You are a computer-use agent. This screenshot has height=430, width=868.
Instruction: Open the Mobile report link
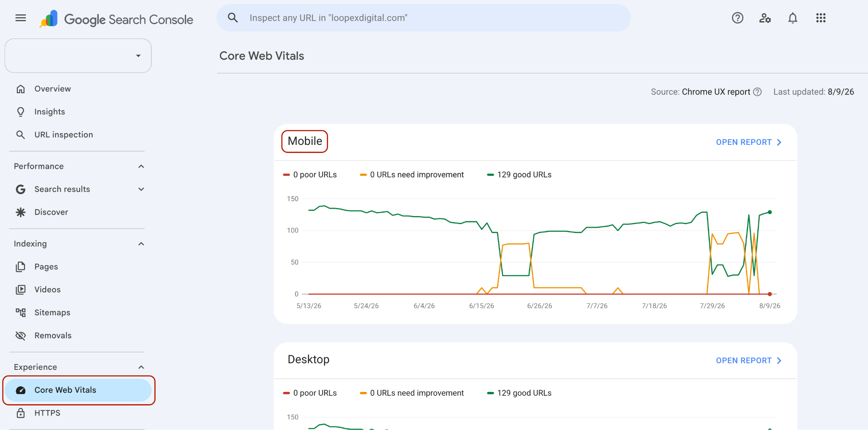(748, 142)
